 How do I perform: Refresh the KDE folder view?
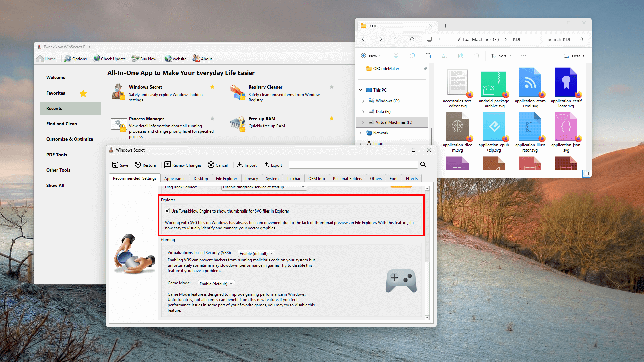412,39
